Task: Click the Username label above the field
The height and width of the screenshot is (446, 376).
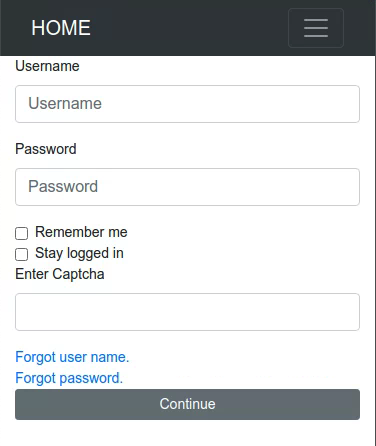Action: coord(47,66)
